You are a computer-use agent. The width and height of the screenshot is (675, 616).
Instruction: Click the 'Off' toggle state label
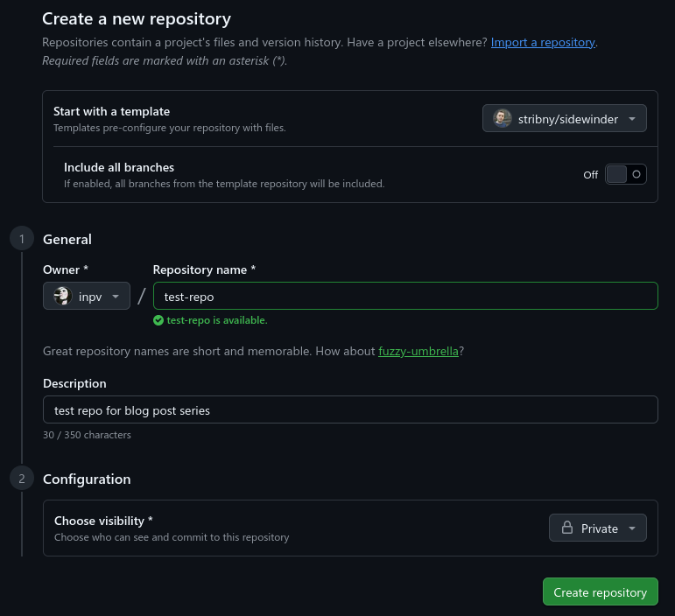(x=591, y=175)
